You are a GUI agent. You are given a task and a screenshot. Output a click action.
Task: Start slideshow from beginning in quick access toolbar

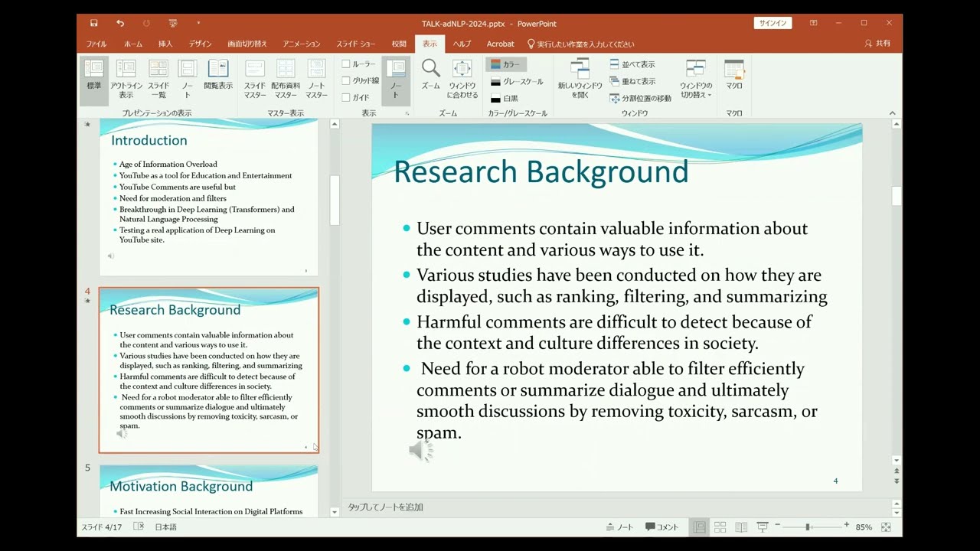173,23
